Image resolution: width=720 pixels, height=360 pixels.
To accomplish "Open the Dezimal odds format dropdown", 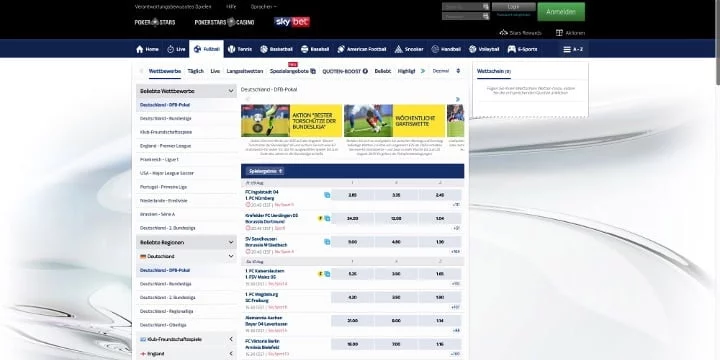I will pos(446,71).
